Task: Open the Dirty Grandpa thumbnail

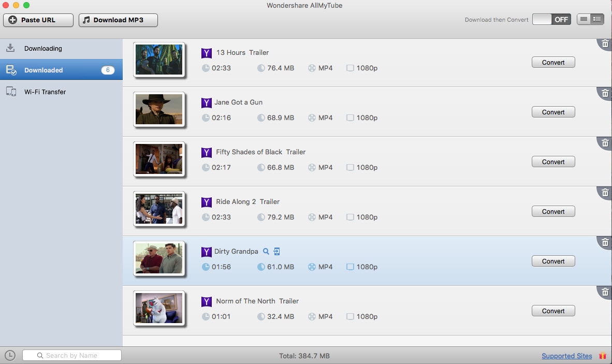Action: tap(159, 259)
